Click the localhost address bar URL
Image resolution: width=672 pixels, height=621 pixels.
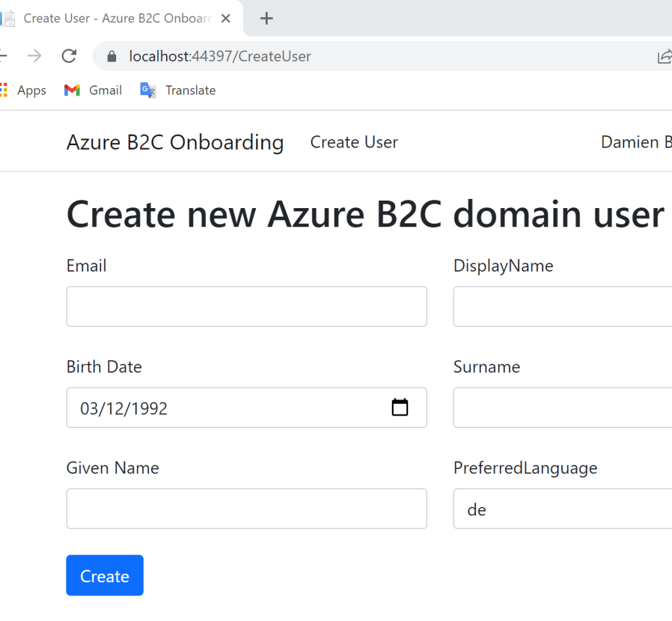[220, 56]
